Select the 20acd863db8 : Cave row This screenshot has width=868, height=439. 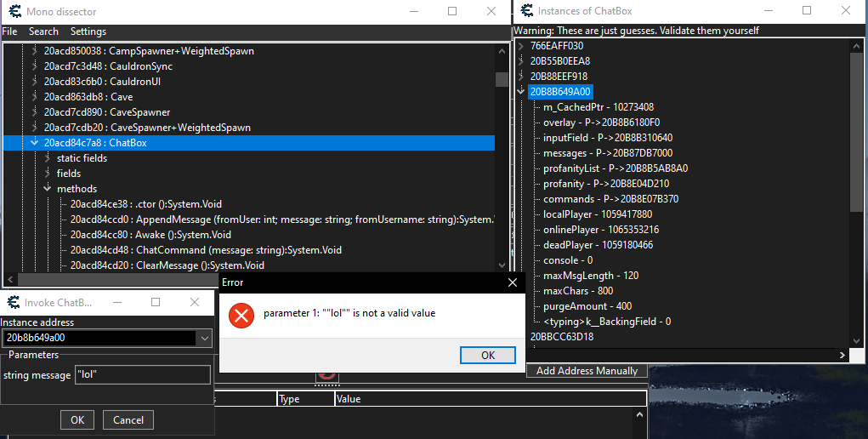pos(88,97)
